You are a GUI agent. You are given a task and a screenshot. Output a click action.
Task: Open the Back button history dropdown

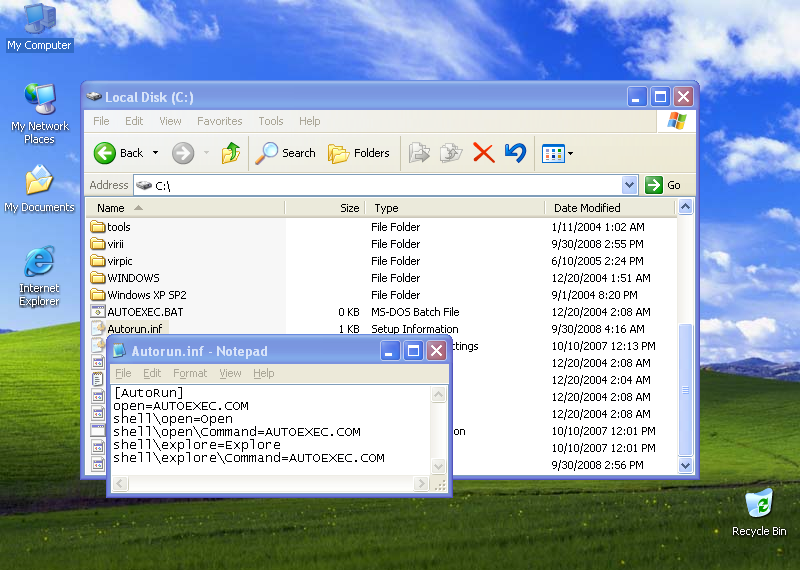point(156,153)
